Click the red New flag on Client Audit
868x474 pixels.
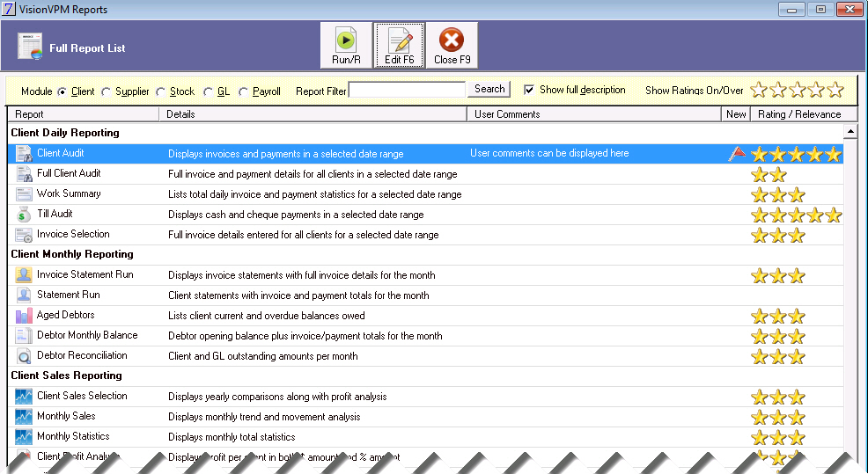point(737,154)
